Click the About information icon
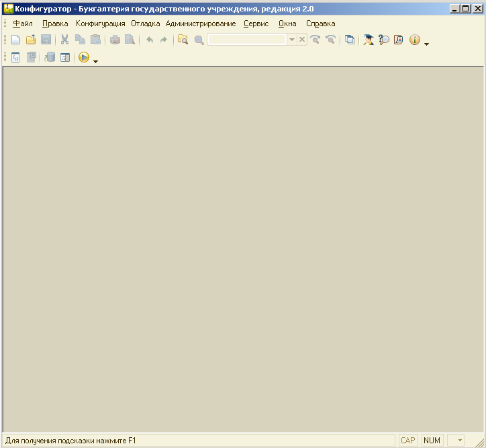The image size is (486, 448). coord(414,40)
